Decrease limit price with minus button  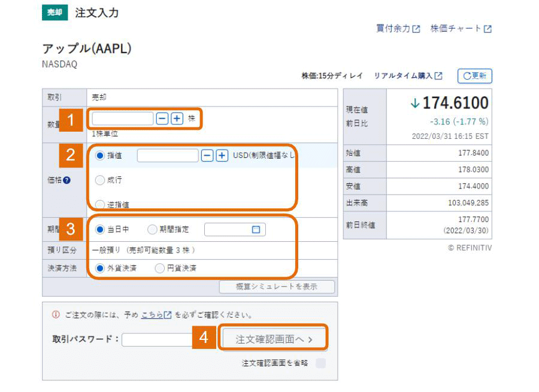coord(207,156)
